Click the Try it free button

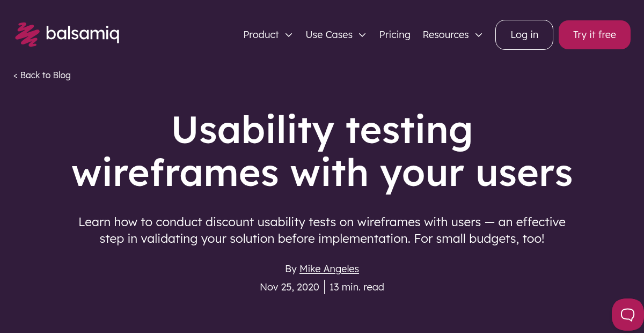[594, 34]
